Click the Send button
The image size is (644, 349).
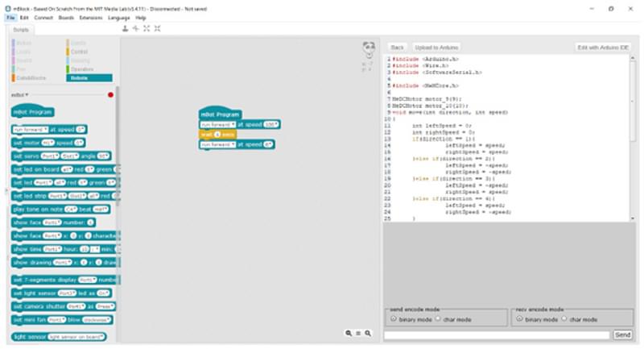coord(622,334)
